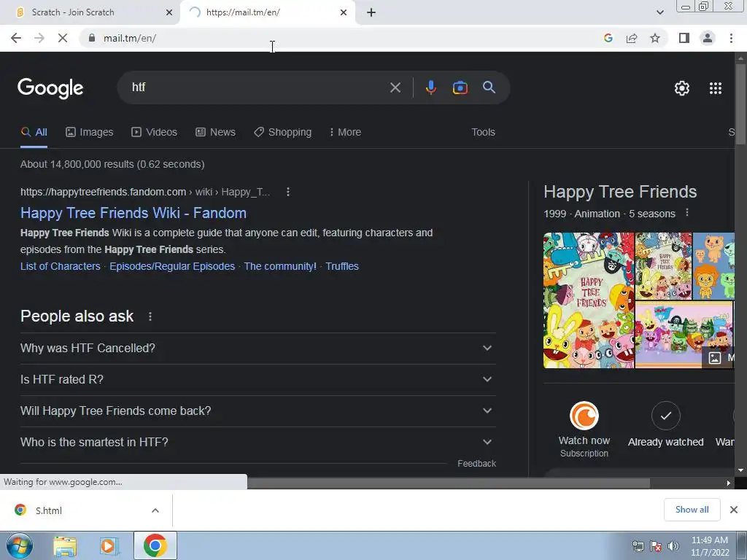
Task: Open Chrome three-dot menu
Action: point(731,38)
